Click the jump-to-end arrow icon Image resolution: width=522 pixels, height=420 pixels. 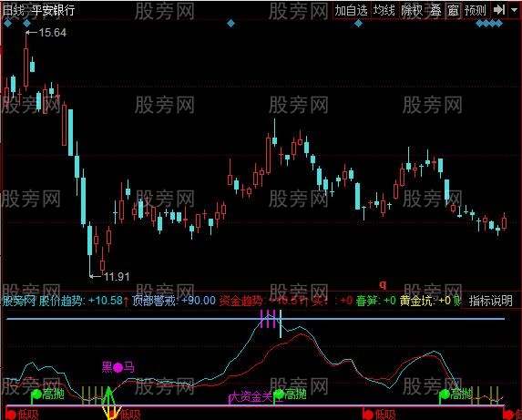[499, 10]
